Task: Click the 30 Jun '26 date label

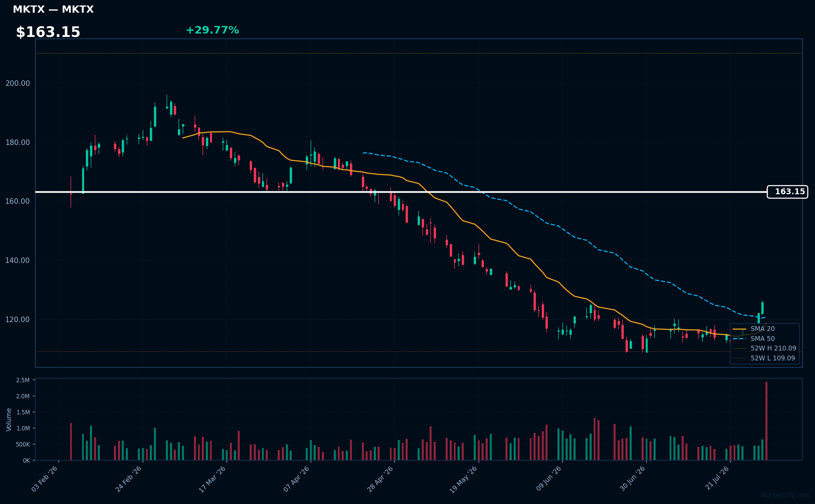Action: 632,479
